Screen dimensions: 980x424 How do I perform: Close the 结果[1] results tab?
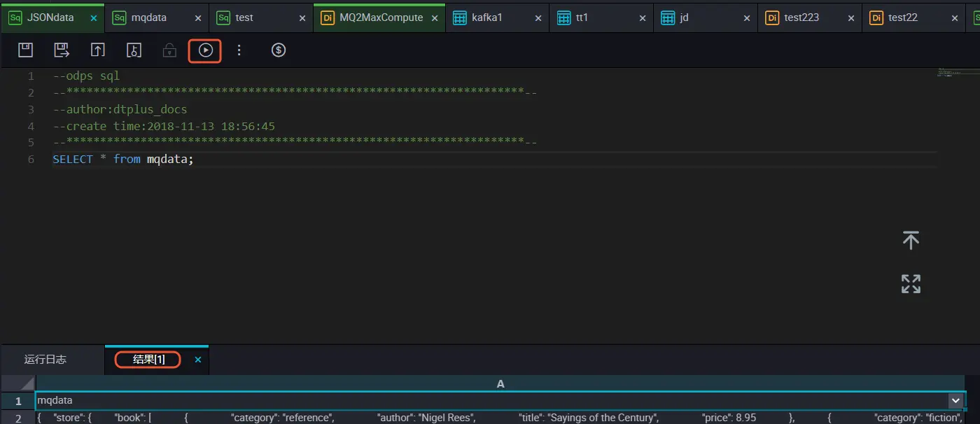[198, 360]
